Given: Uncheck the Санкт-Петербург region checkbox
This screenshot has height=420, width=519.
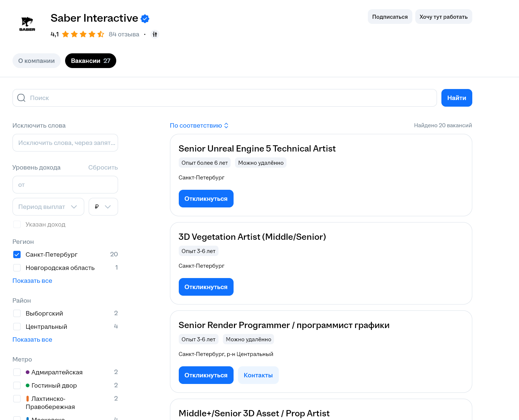Looking at the screenshot, I should pos(17,255).
